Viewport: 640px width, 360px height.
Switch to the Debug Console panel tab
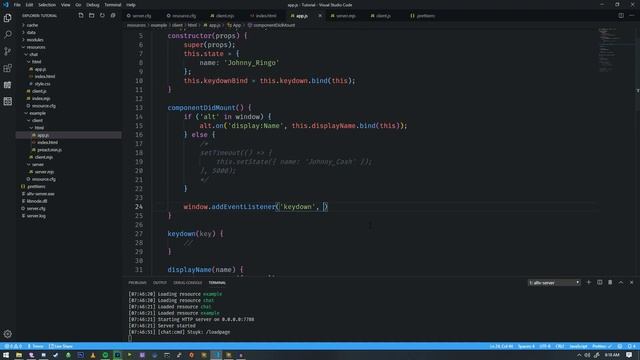tap(187, 282)
